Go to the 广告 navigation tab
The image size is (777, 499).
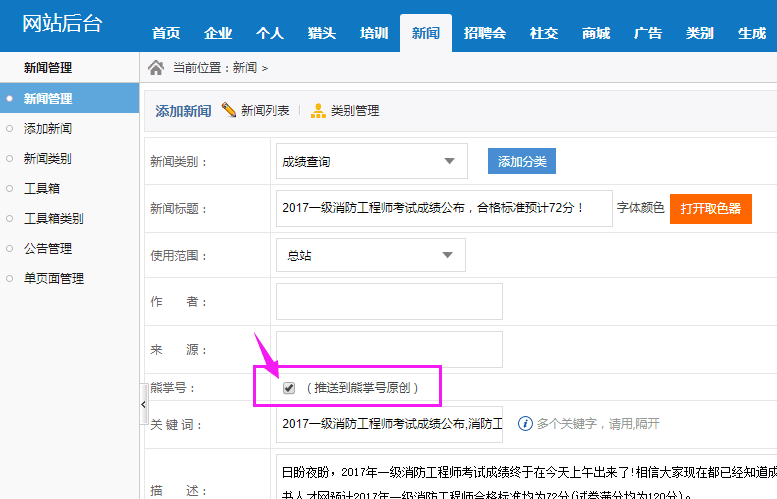pos(648,33)
